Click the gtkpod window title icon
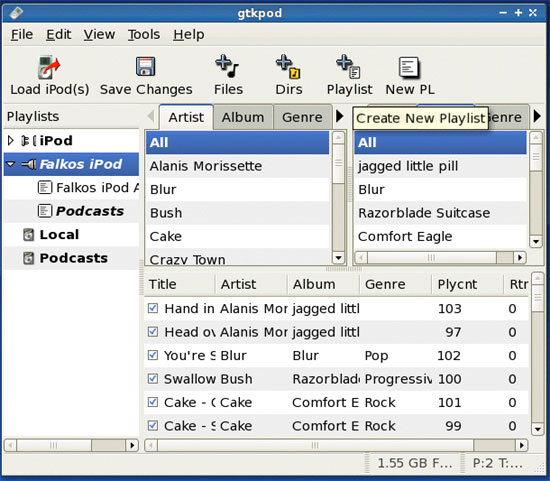550x481 pixels. tap(16, 13)
